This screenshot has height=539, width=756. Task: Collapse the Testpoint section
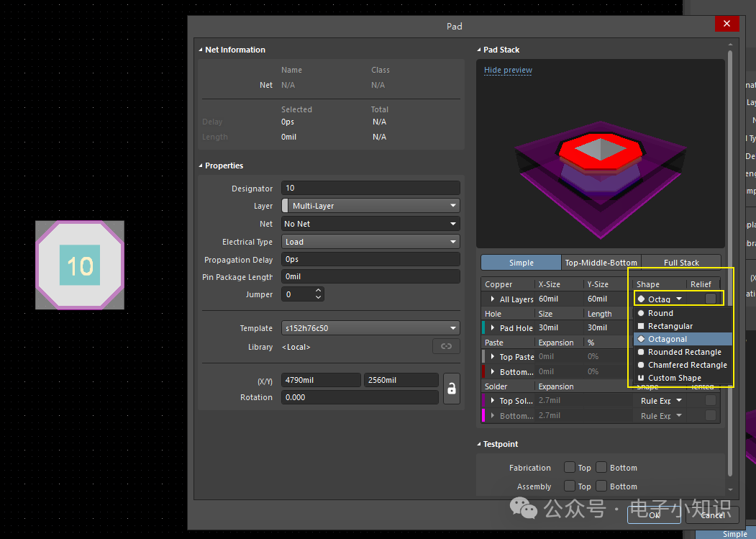pyautogui.click(x=479, y=444)
